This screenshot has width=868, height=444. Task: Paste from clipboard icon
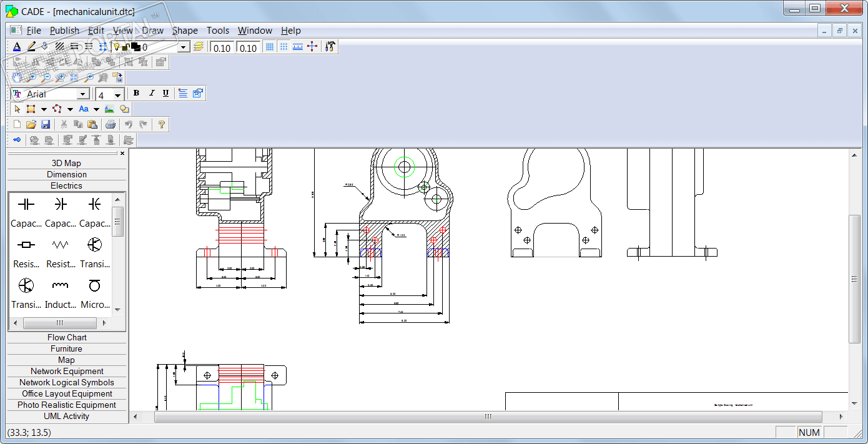[x=92, y=124]
